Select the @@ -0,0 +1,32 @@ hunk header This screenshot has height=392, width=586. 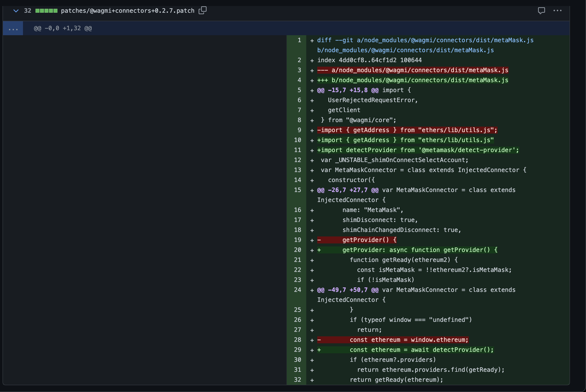tap(63, 28)
